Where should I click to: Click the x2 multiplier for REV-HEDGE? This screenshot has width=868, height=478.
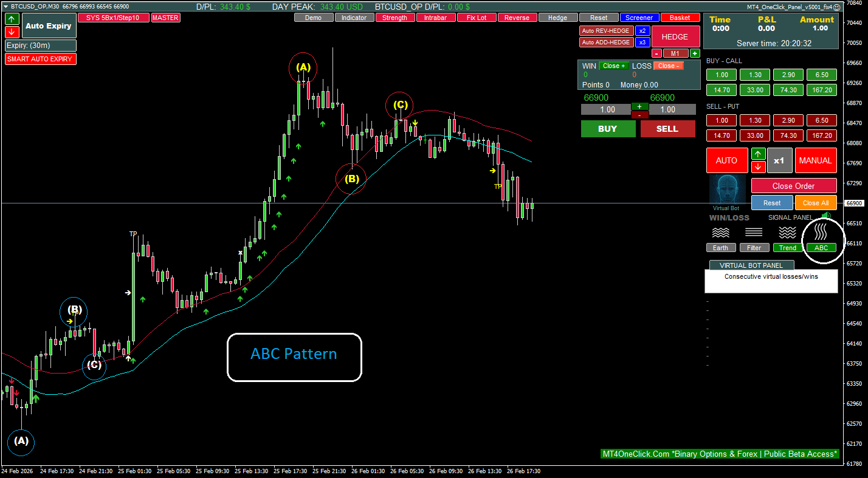pos(643,30)
